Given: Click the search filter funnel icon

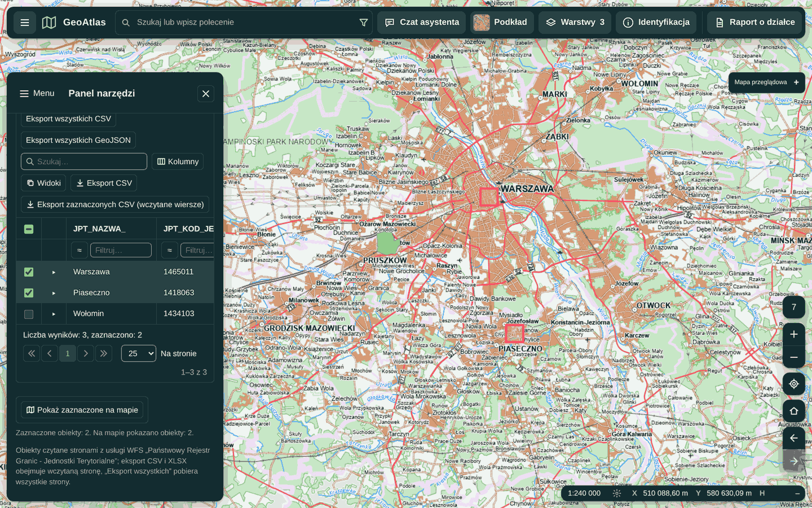Looking at the screenshot, I should (364, 23).
